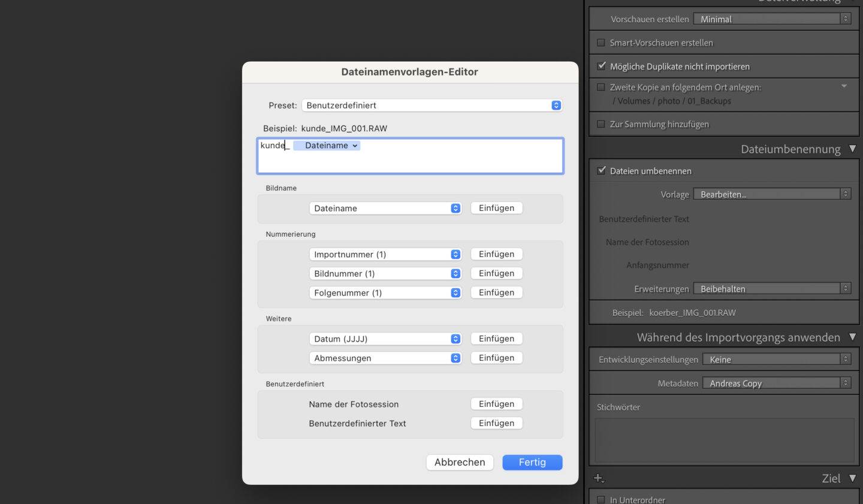Collapse the Ziel panel
Viewport: 863px width, 504px height.
click(853, 478)
